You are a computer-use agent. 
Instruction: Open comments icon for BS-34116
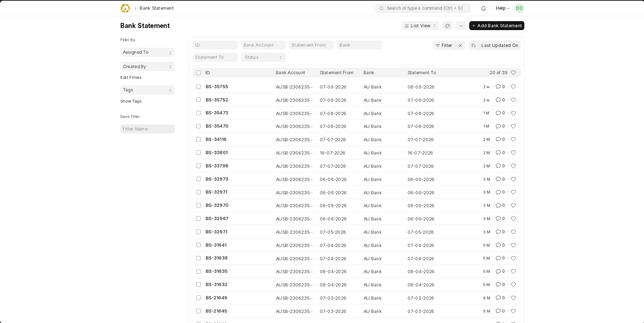(498, 139)
